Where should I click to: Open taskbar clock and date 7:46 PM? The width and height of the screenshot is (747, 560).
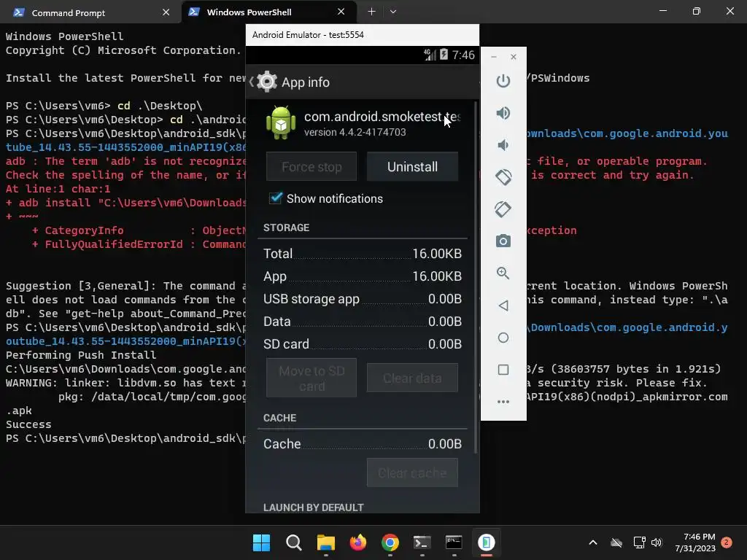pyautogui.click(x=695, y=542)
